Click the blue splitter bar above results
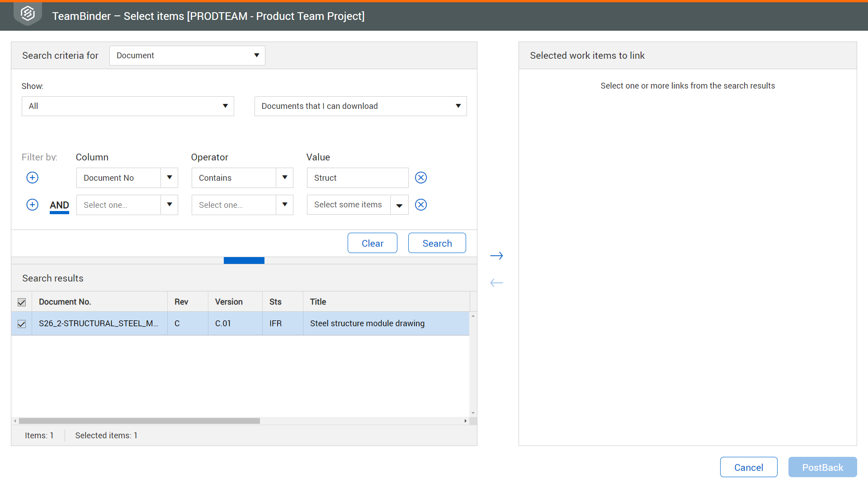 click(x=244, y=260)
